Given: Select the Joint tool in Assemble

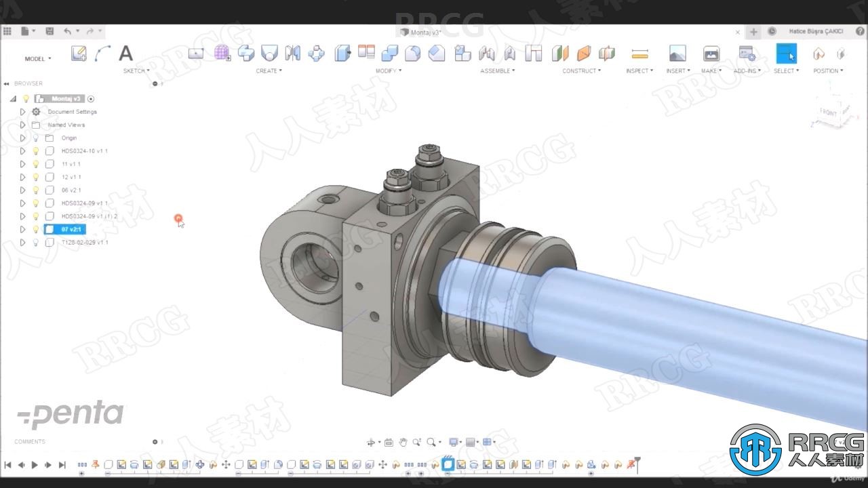Looking at the screenshot, I should point(486,54).
